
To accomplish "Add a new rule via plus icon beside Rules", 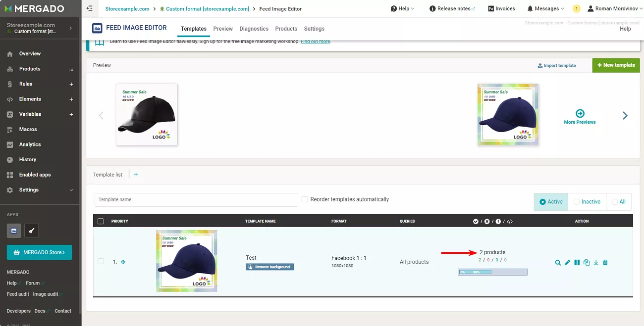I will 71,84.
